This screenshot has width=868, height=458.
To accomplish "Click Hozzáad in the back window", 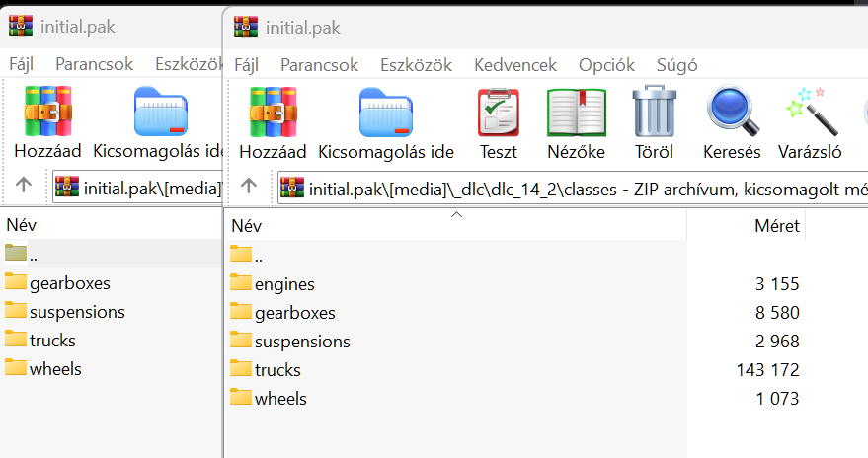I will click(47, 123).
